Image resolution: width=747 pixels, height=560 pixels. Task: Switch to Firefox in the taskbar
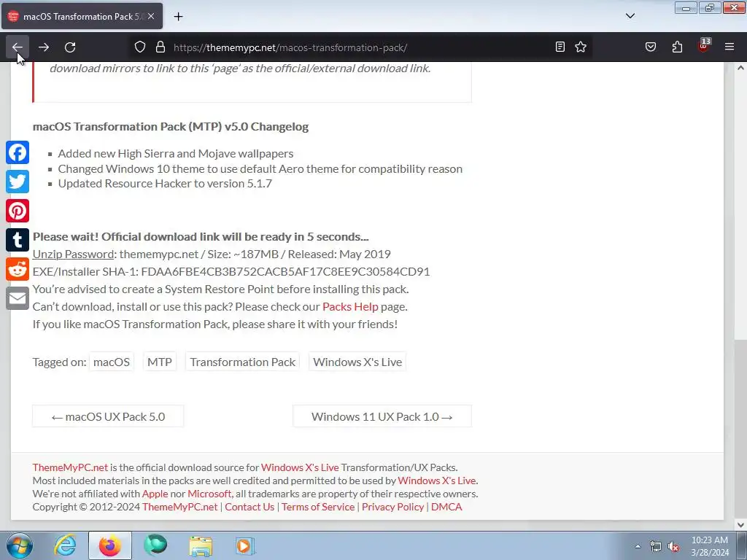(110, 545)
